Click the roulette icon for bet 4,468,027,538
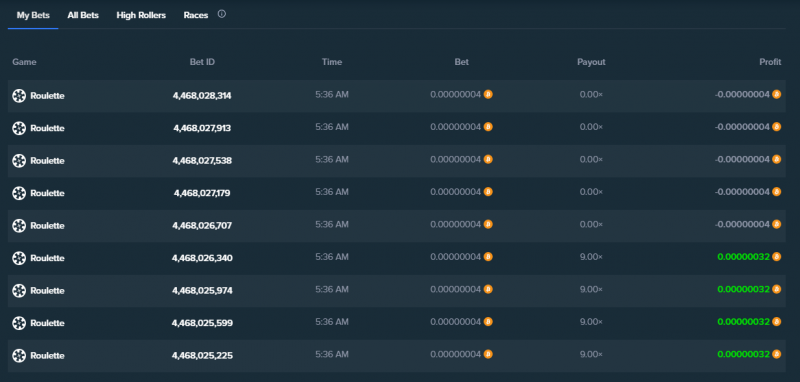This screenshot has width=800, height=382. pos(19,161)
